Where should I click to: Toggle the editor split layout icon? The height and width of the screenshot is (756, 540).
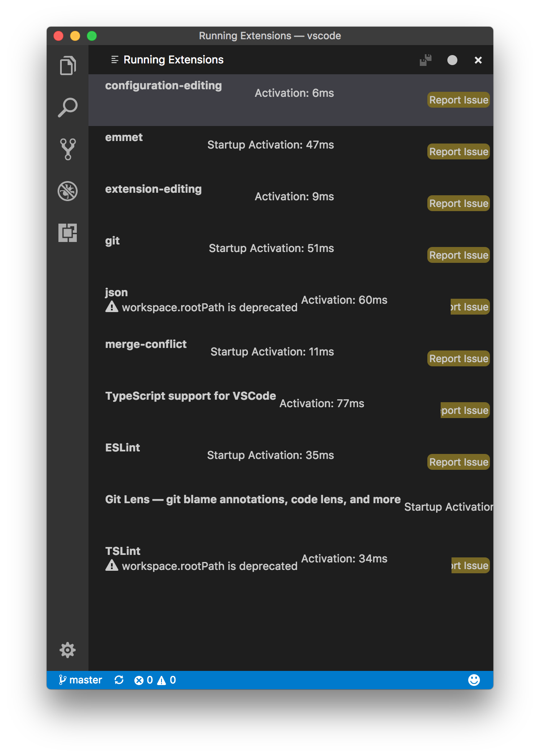tap(425, 60)
